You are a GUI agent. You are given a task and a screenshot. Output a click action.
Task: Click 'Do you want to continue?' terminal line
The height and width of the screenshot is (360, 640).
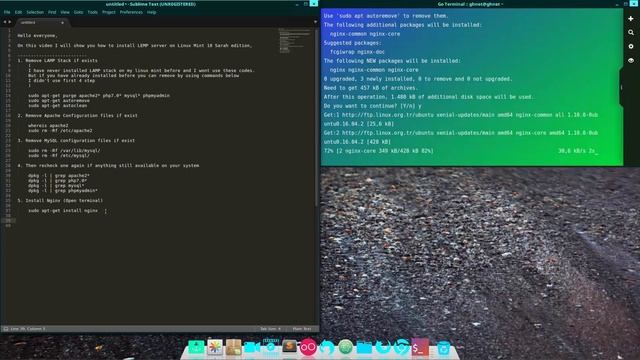point(373,106)
